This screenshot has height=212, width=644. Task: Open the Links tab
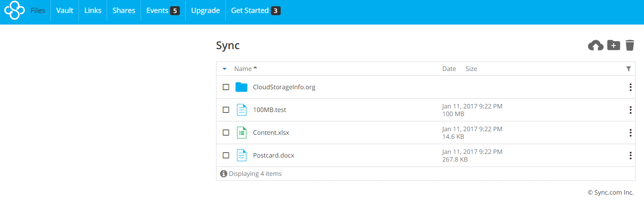point(93,10)
